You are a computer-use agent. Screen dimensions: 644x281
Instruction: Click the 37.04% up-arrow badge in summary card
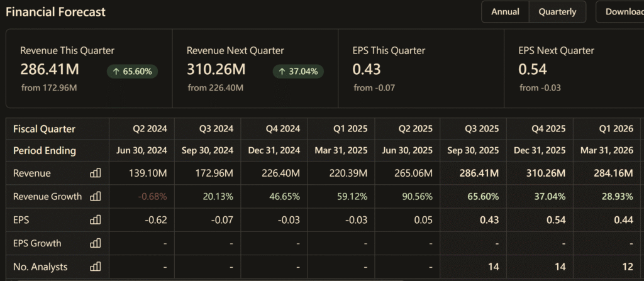298,72
